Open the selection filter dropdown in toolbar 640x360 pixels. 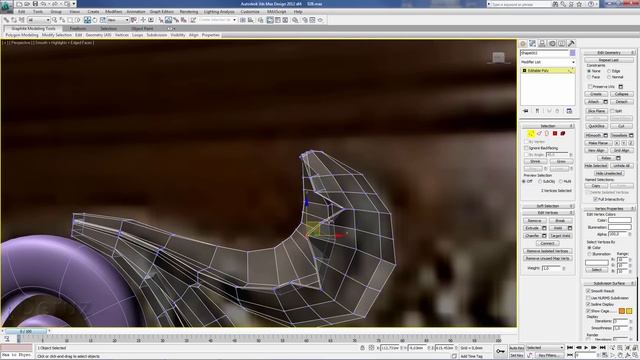39,20
